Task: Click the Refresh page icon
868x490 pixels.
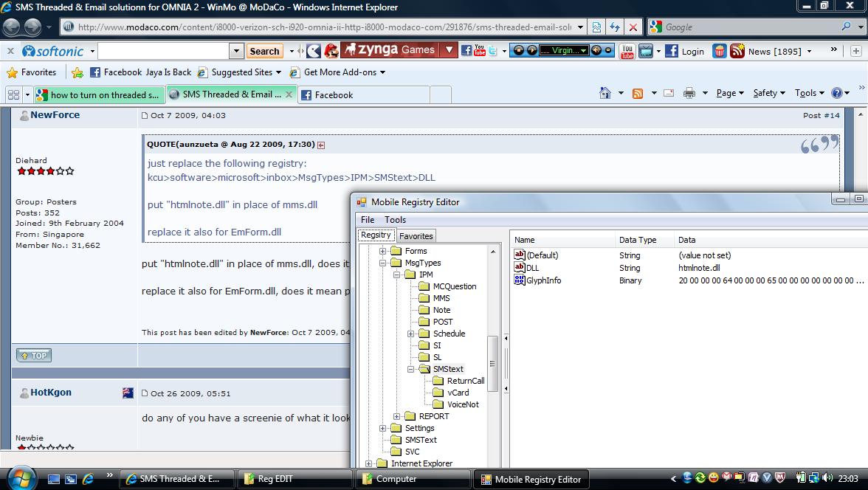Action: coord(614,27)
